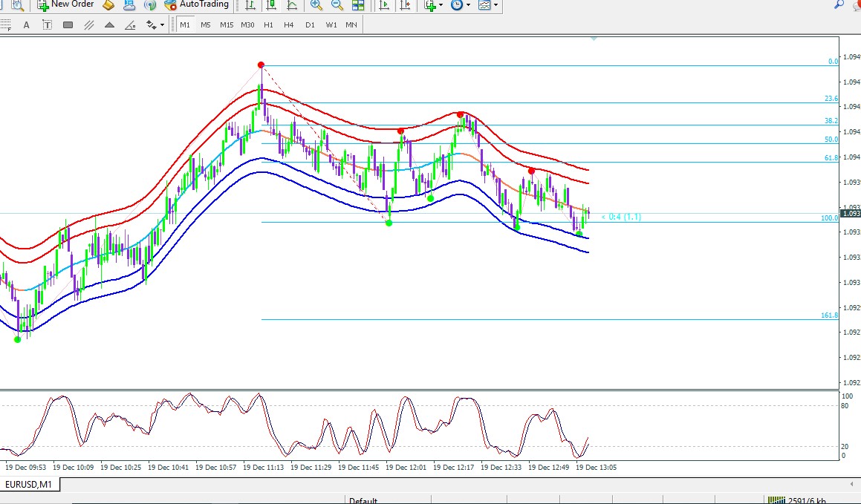Click the search magnifier icon

point(839,5)
